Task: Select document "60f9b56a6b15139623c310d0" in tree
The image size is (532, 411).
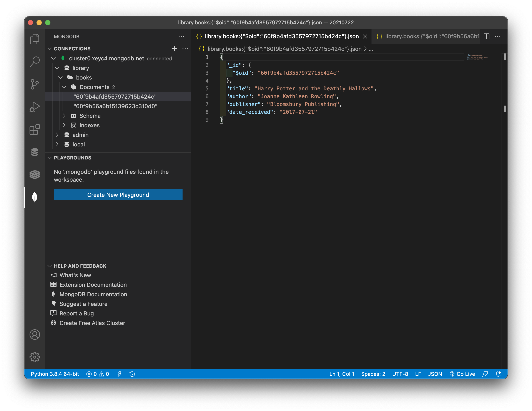Action: (115, 106)
